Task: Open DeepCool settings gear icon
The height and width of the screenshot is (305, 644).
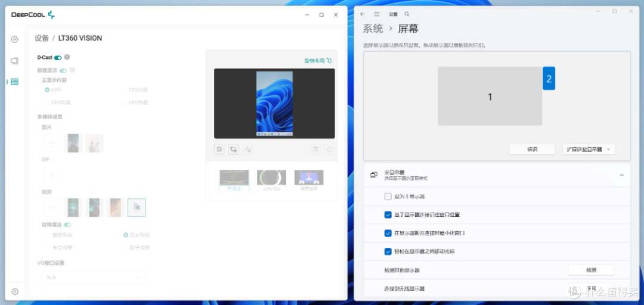Action: pyautogui.click(x=15, y=291)
